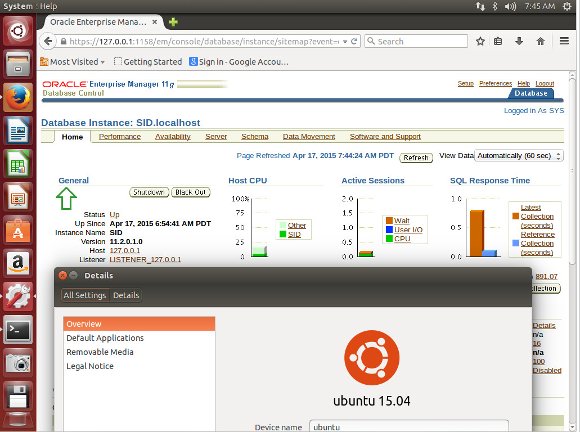Open a new Firefox tab with plus
The width and height of the screenshot is (580, 432).
tap(173, 22)
